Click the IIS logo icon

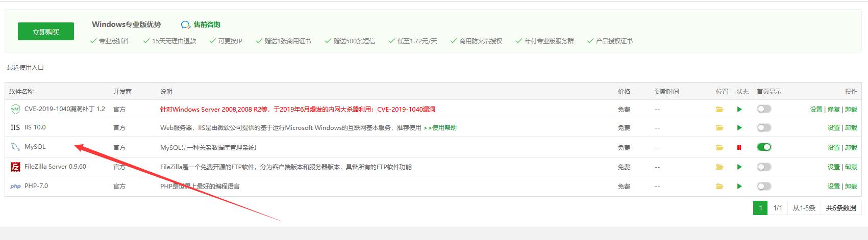coord(15,127)
